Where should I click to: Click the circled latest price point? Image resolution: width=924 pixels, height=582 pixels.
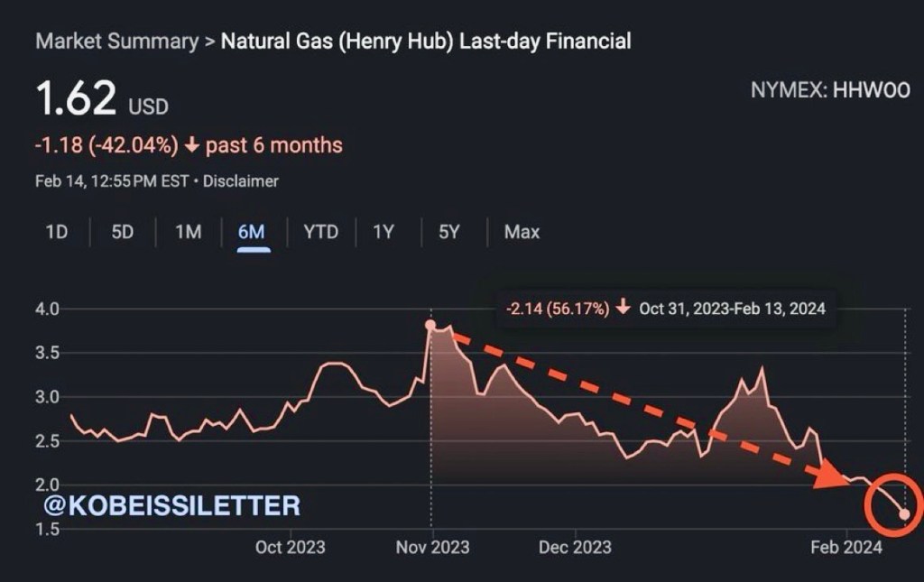[904, 513]
